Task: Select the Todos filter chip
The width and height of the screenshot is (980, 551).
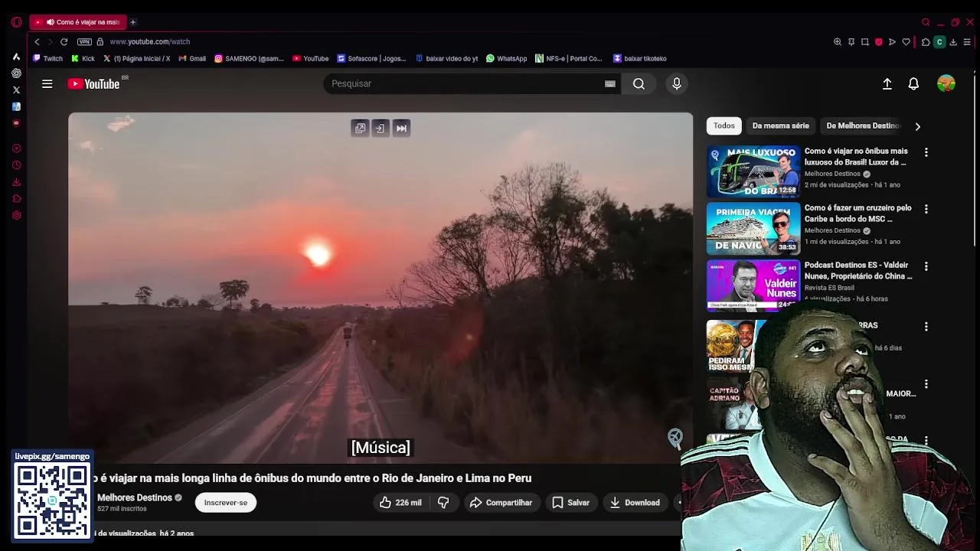Action: [724, 126]
